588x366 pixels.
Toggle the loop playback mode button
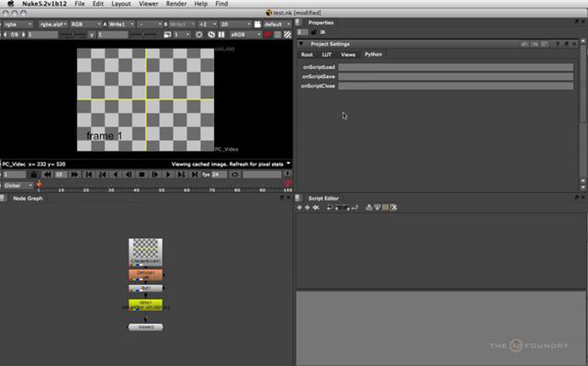[235, 175]
